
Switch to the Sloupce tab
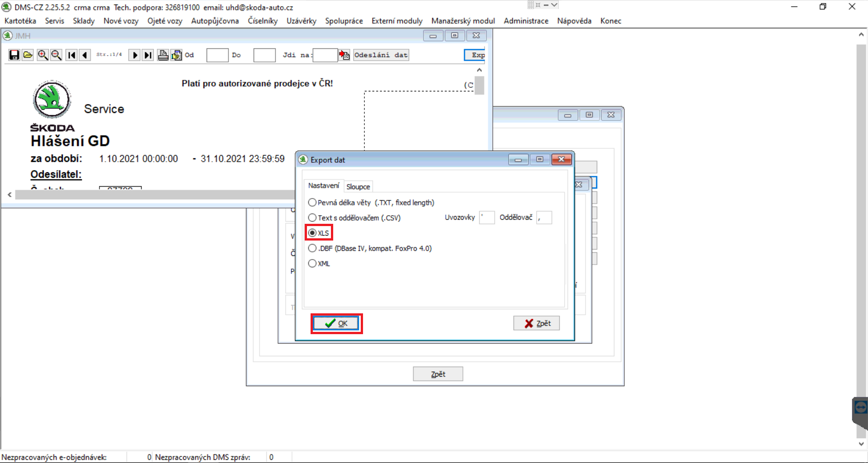pos(358,186)
